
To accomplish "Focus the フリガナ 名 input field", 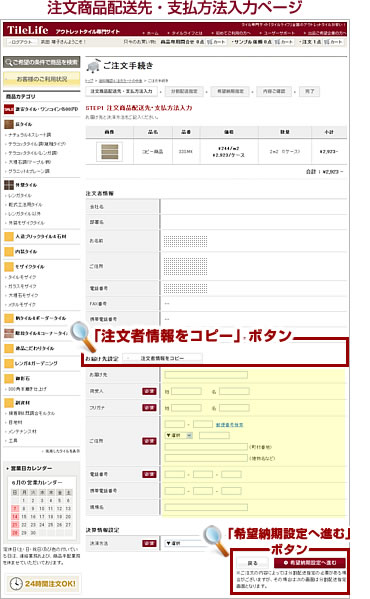I will (234, 408).
